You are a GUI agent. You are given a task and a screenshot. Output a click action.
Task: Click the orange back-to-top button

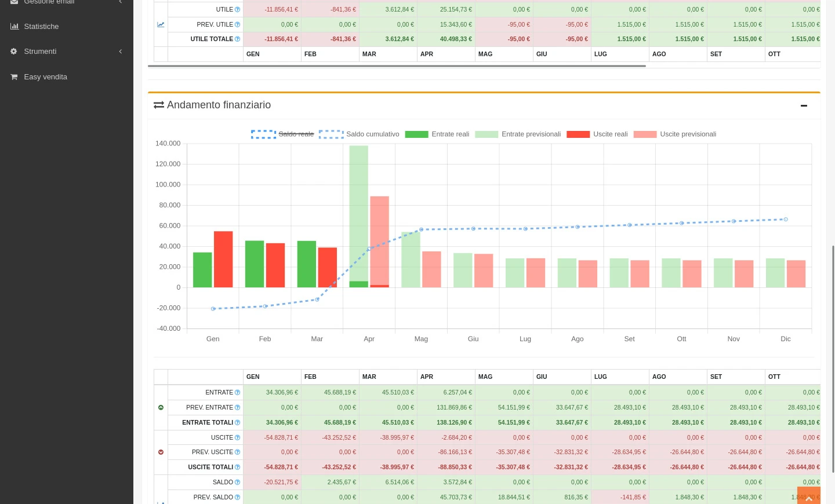(809, 496)
